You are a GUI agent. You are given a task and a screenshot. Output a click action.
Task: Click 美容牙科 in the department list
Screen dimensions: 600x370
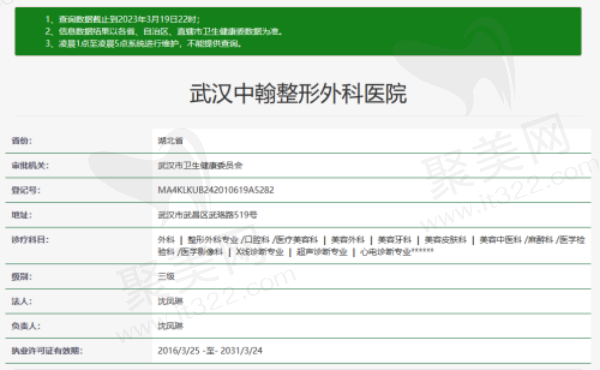pyautogui.click(x=395, y=240)
